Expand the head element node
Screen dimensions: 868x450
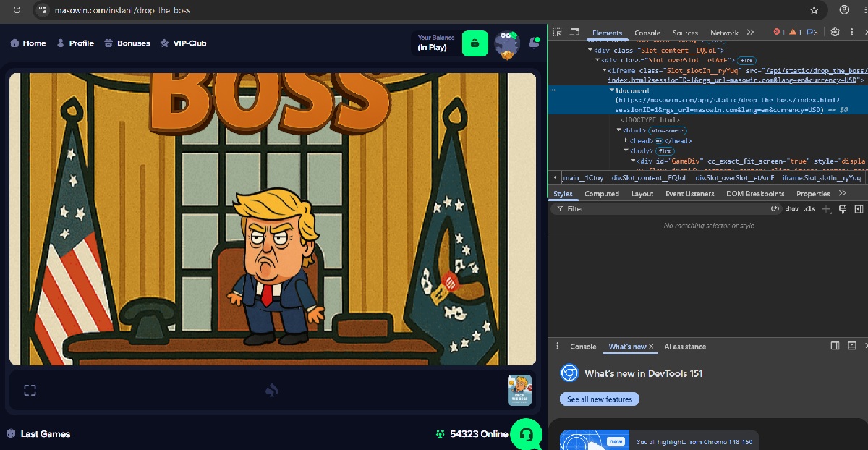pyautogui.click(x=627, y=140)
